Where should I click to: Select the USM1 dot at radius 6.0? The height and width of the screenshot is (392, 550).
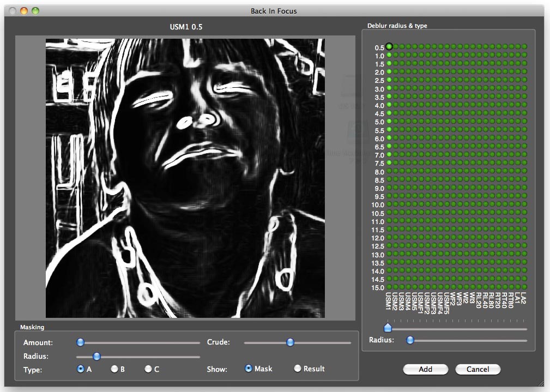click(389, 138)
